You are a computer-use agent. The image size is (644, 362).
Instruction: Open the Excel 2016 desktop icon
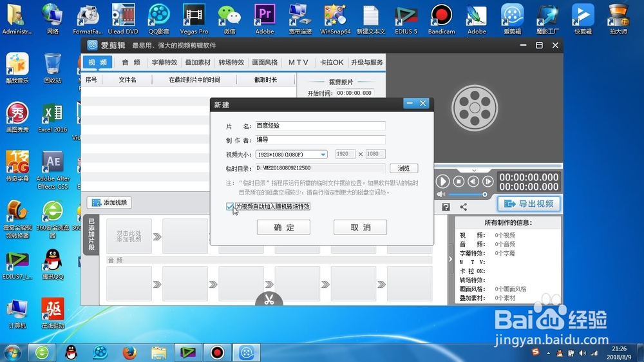(x=53, y=117)
